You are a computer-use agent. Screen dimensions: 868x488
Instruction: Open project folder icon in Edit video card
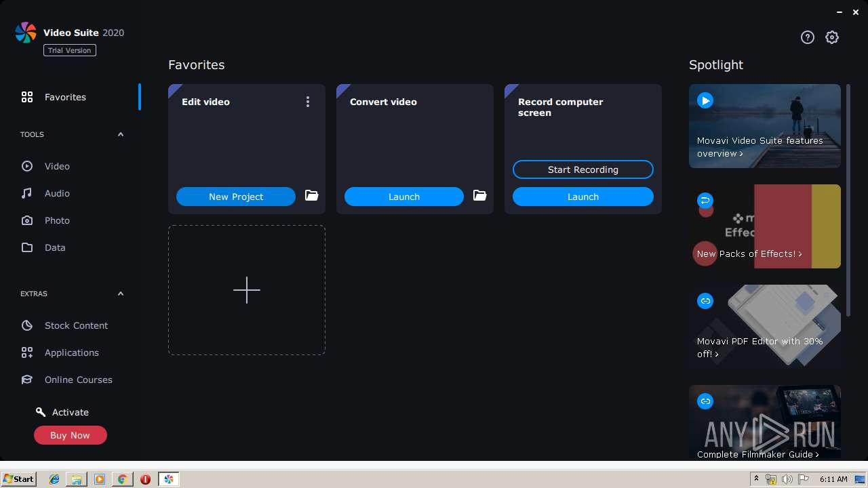click(311, 195)
